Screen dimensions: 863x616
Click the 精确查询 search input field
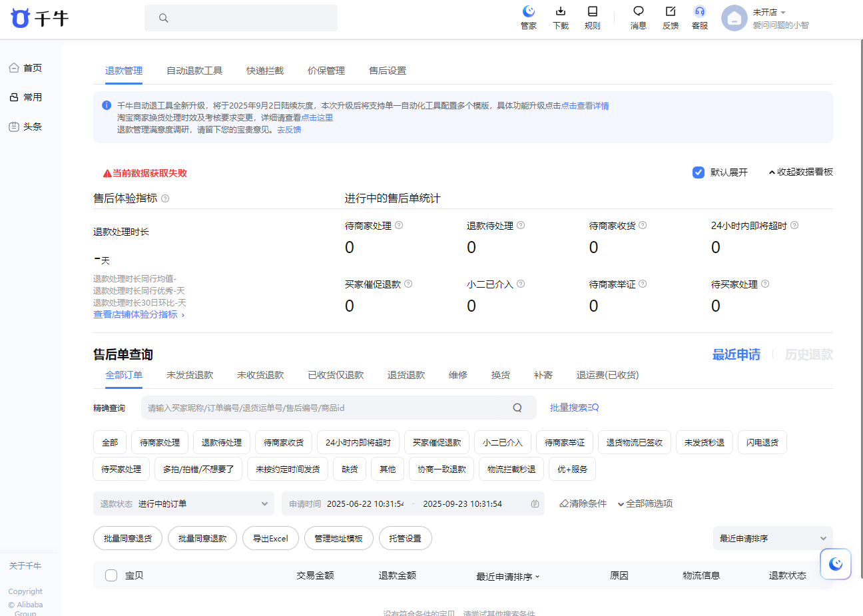click(x=339, y=408)
